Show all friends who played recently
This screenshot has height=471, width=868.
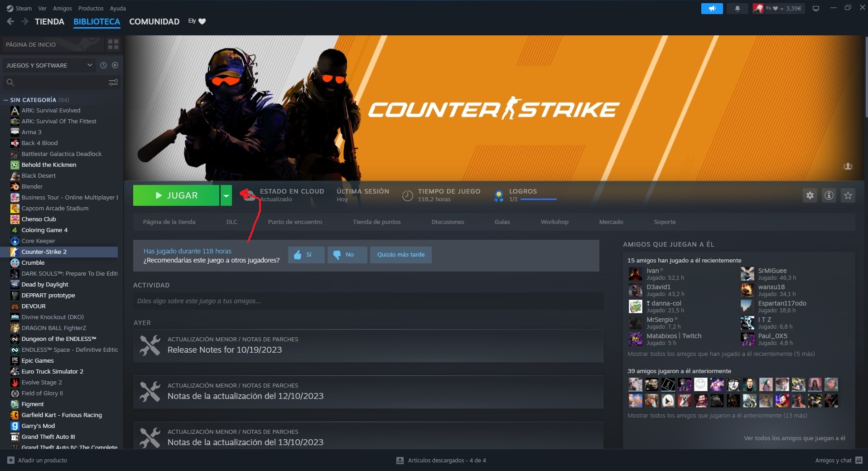pyautogui.click(x=721, y=354)
